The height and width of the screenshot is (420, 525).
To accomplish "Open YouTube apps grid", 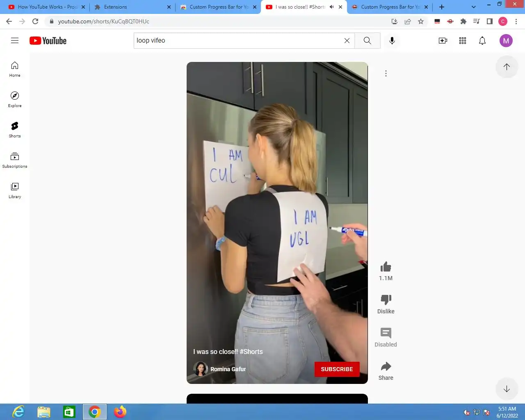I will (463, 41).
